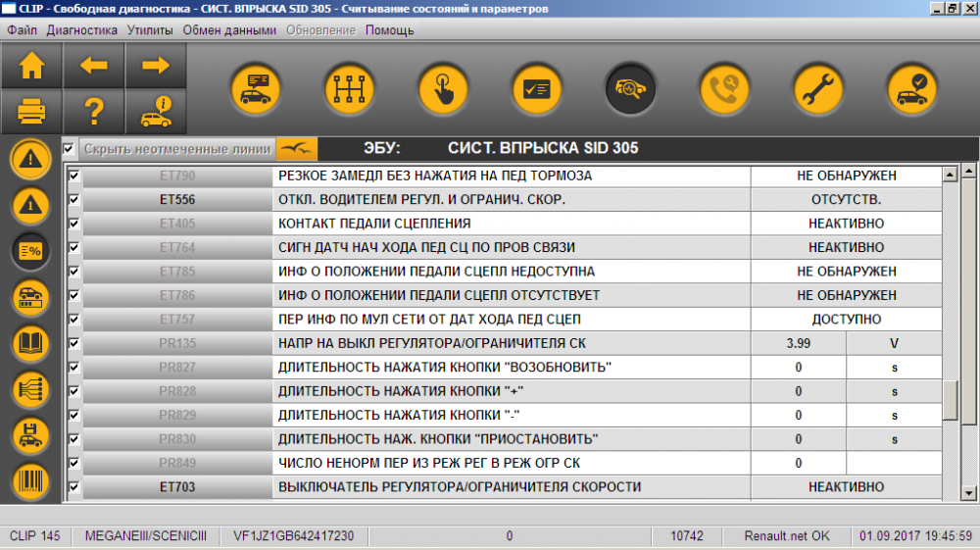Select the ET757 code cell

point(177,320)
